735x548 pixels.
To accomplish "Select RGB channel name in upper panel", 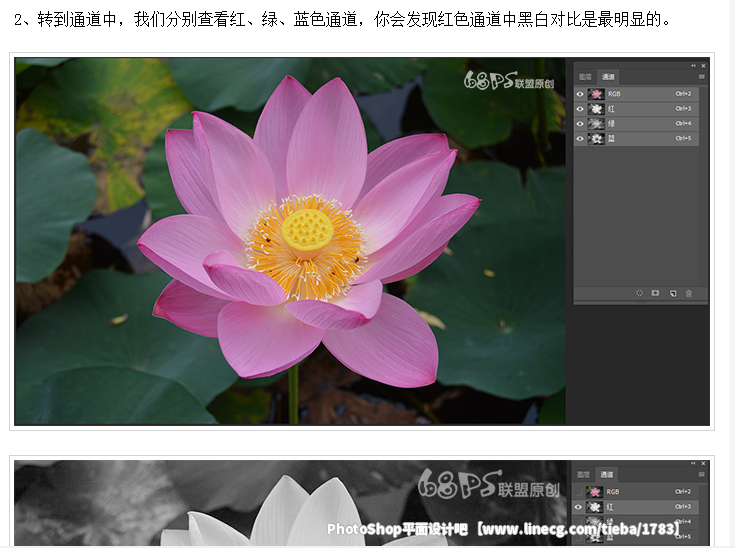I will tap(614, 94).
